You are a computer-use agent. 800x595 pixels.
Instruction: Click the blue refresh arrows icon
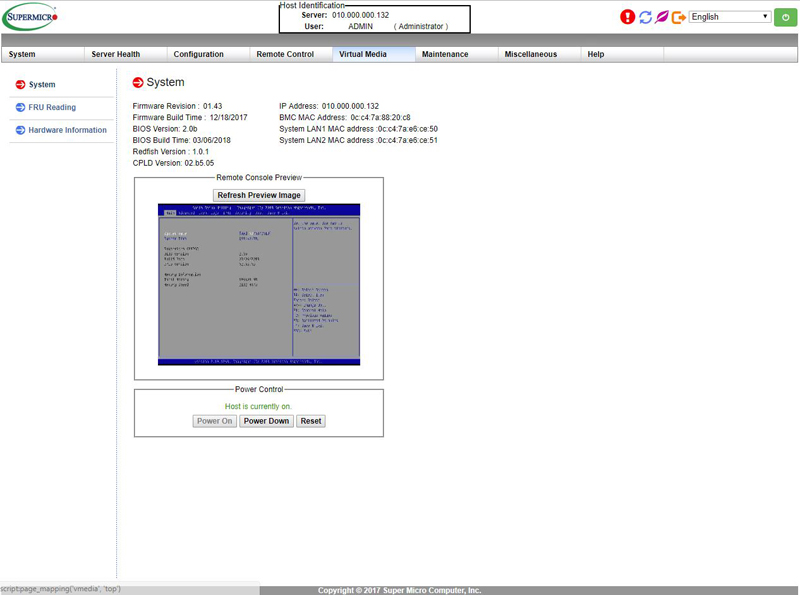[x=645, y=17]
